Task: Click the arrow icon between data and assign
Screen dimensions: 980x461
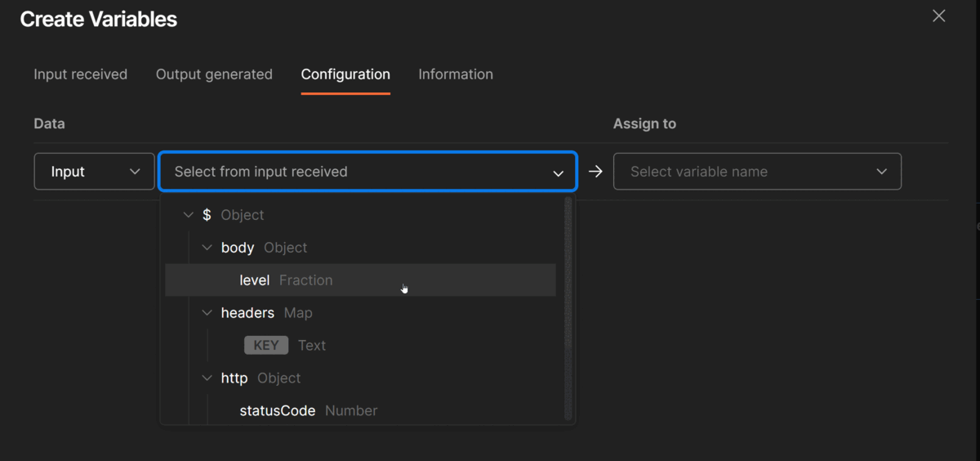Action: point(595,172)
